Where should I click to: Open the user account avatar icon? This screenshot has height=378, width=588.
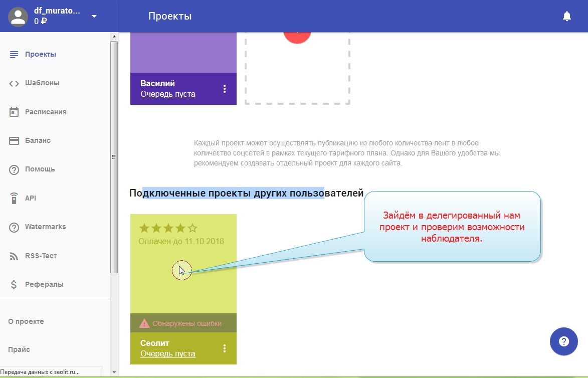19,17
